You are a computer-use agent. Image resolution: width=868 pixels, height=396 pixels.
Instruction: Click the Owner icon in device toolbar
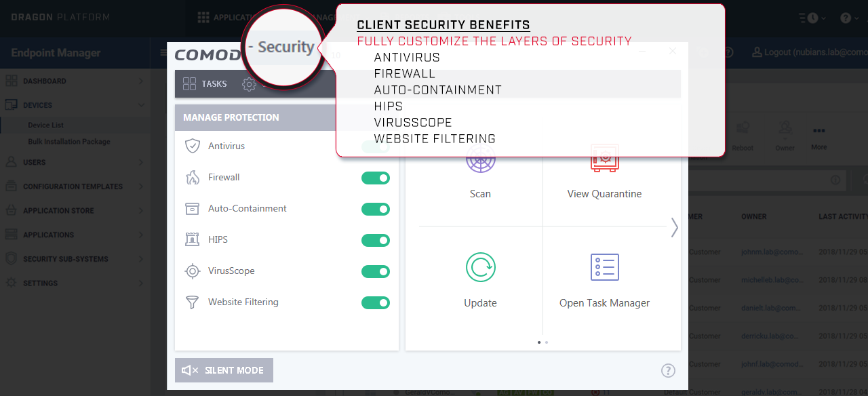pos(785,129)
